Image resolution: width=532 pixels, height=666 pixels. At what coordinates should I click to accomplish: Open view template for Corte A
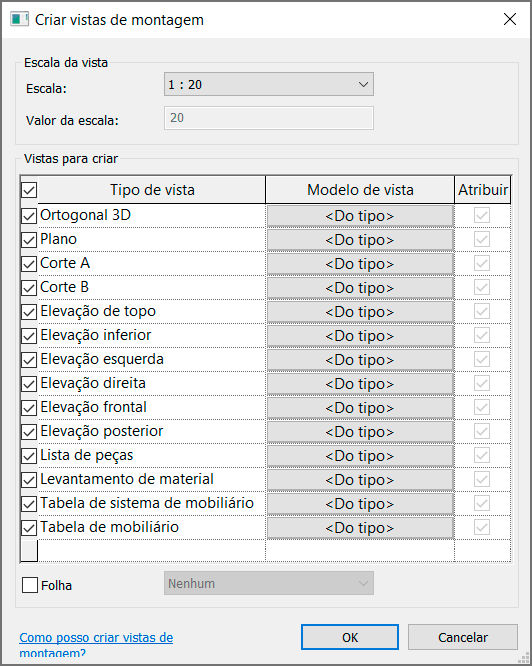[360, 264]
